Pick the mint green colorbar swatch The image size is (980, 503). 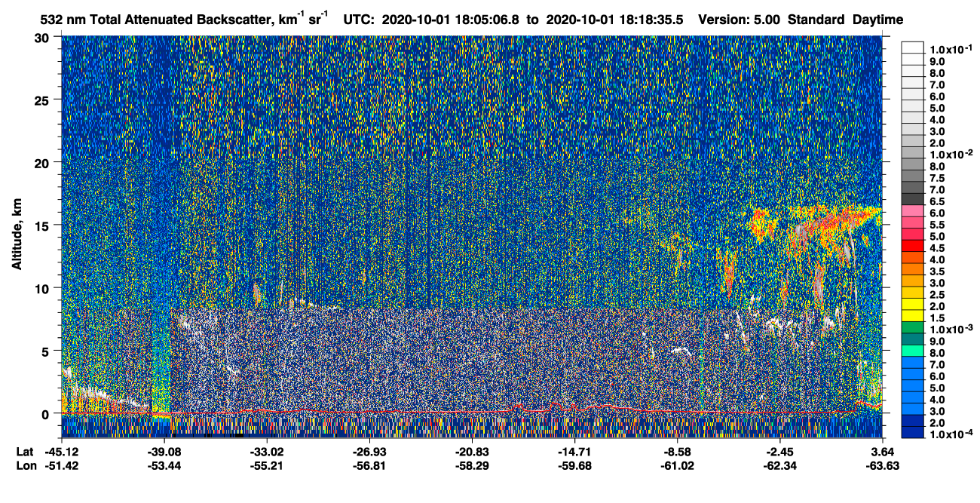912,351
